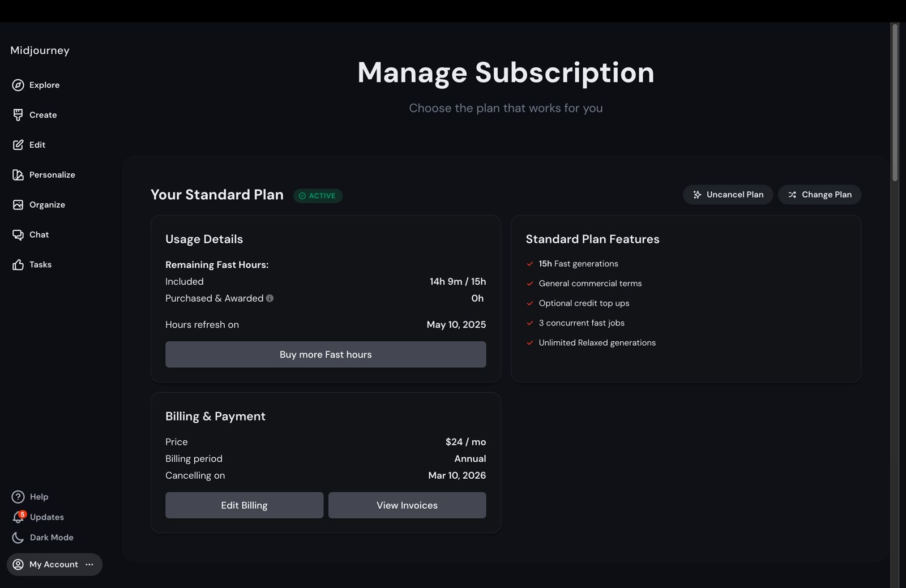Click the Personalize icon in sidebar
Image resolution: width=906 pixels, height=588 pixels.
tap(18, 175)
